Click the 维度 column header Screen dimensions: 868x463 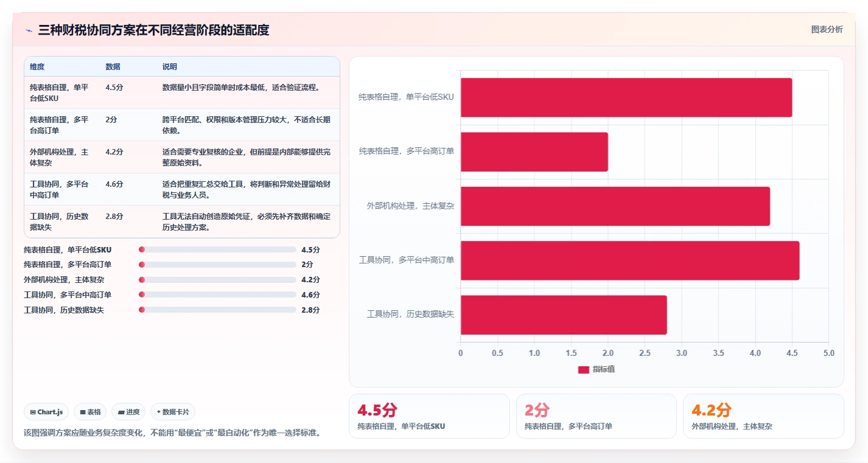pos(37,67)
